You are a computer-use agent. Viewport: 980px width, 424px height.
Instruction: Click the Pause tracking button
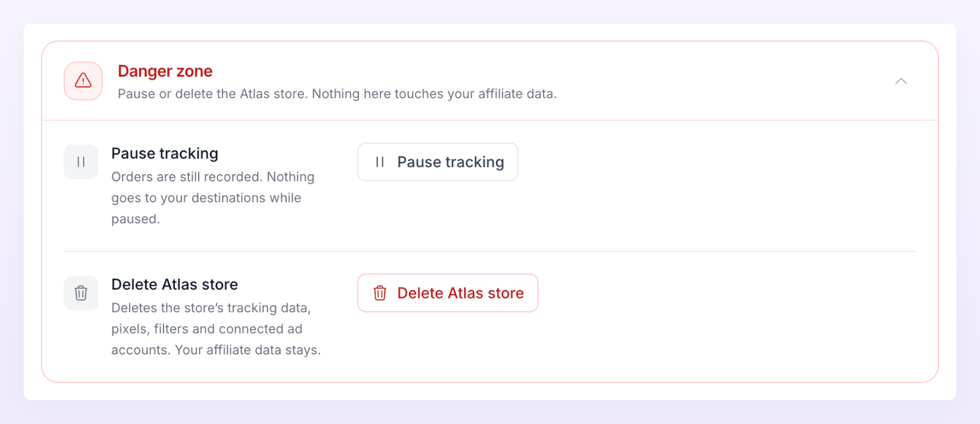click(438, 162)
